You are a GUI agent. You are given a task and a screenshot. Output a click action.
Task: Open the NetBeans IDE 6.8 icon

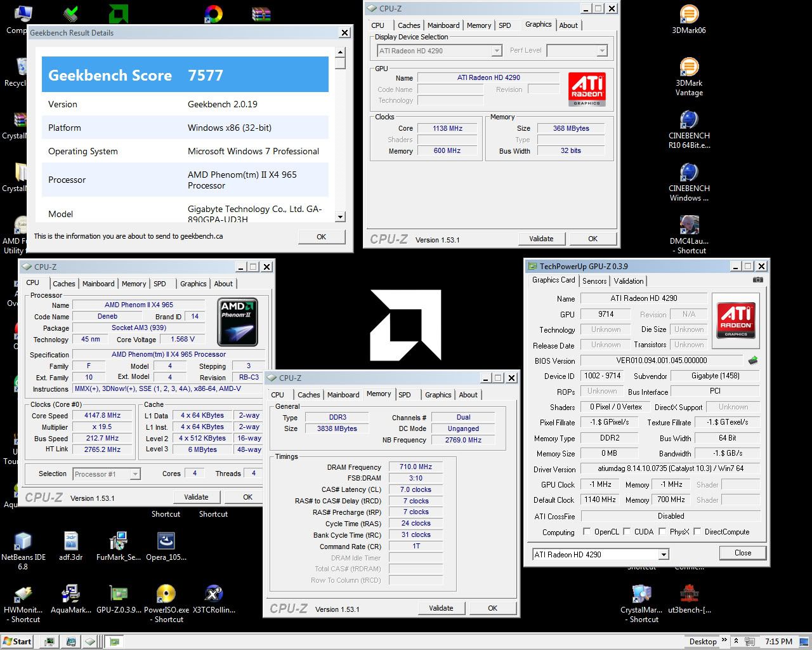click(23, 541)
